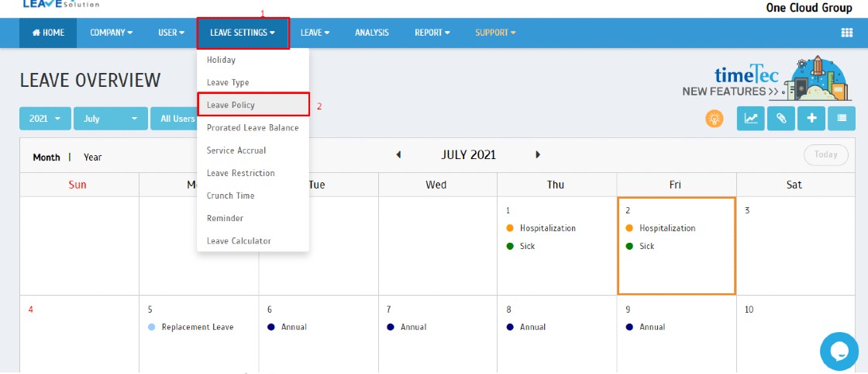The image size is (868, 374).
Task: Select the July 4 calendar cell
Action: [x=79, y=334]
